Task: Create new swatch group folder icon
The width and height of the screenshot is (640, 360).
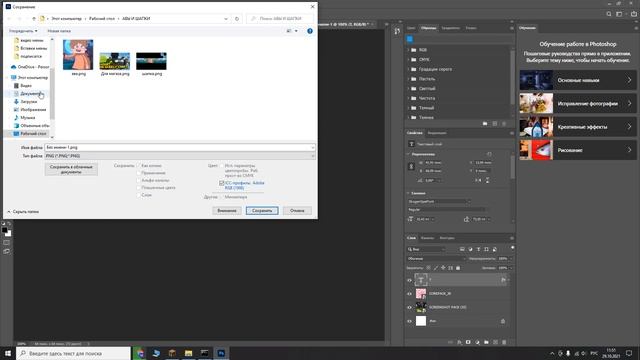Action: click(x=485, y=123)
